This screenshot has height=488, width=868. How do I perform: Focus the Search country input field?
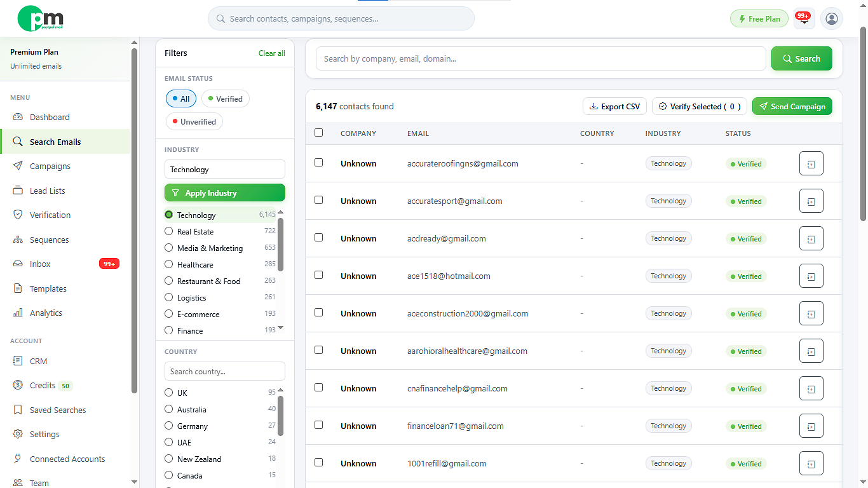[x=225, y=371]
